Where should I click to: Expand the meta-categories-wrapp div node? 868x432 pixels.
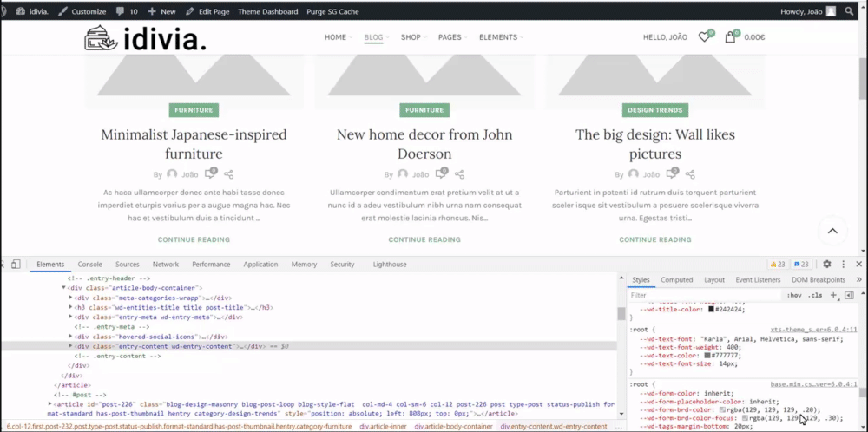pos(70,298)
